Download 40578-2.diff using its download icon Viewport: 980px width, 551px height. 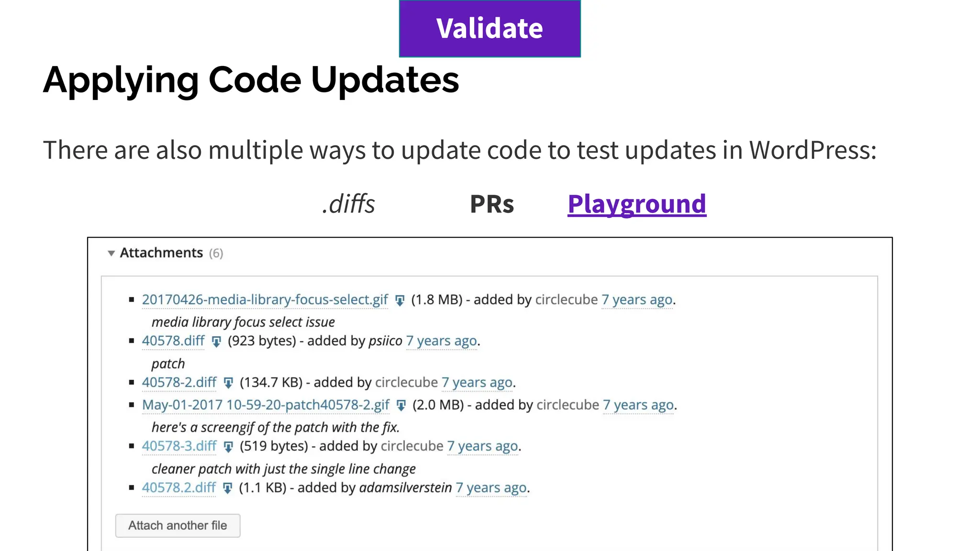coord(228,383)
